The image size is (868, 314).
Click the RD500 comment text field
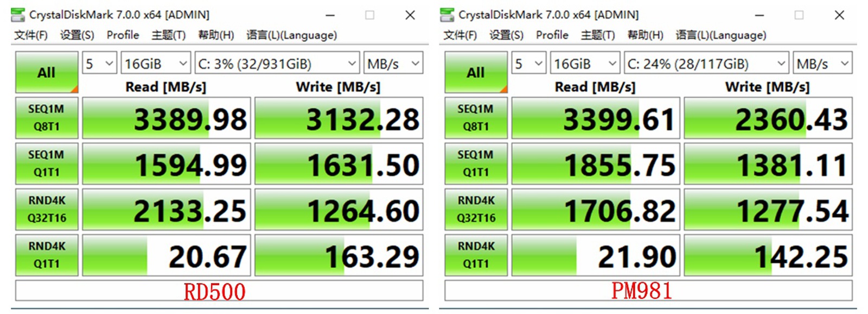click(219, 291)
